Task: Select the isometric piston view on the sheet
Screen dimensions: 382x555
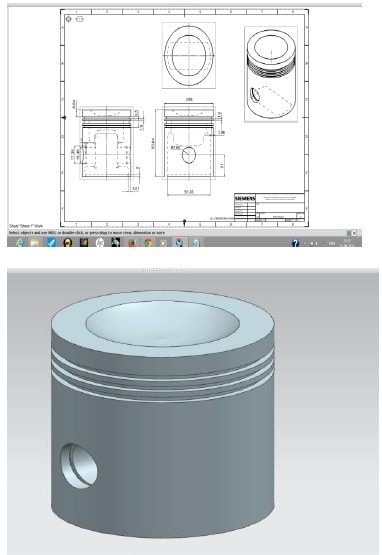Action: pyautogui.click(x=271, y=74)
